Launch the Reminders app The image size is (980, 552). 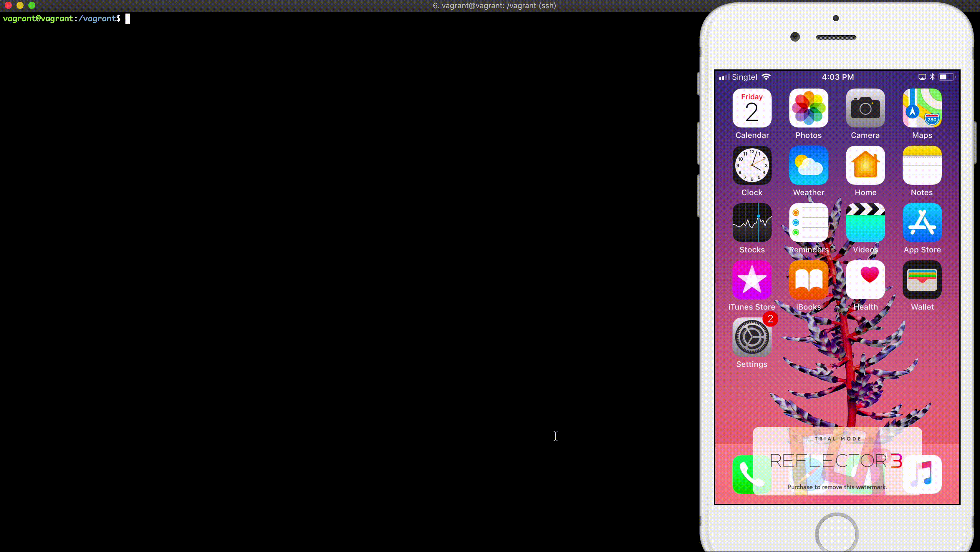pos(808,223)
